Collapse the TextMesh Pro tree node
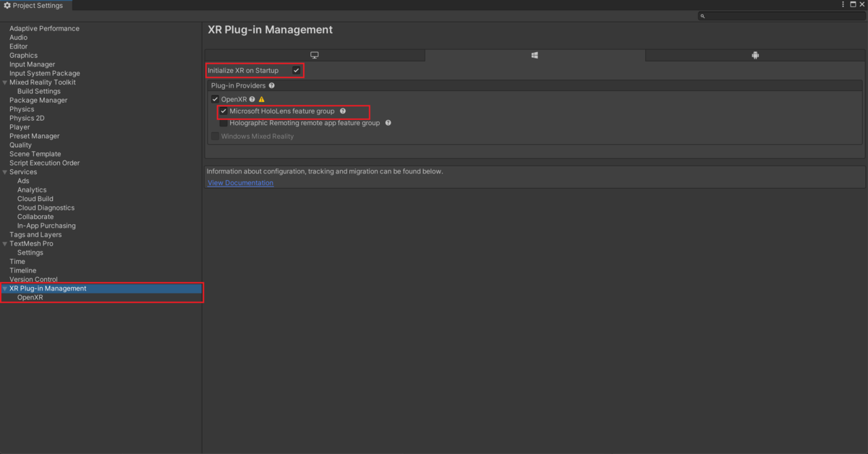868x454 pixels. 5,244
